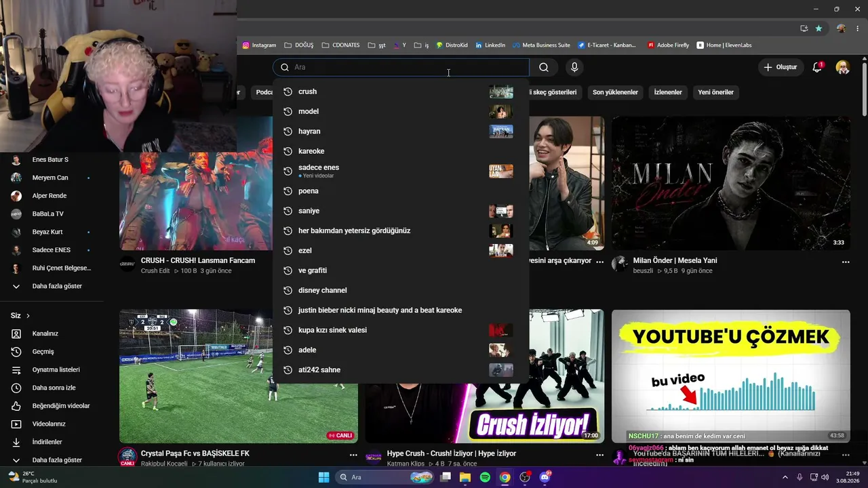Select the Yeni öneriler filter chip

(x=715, y=92)
